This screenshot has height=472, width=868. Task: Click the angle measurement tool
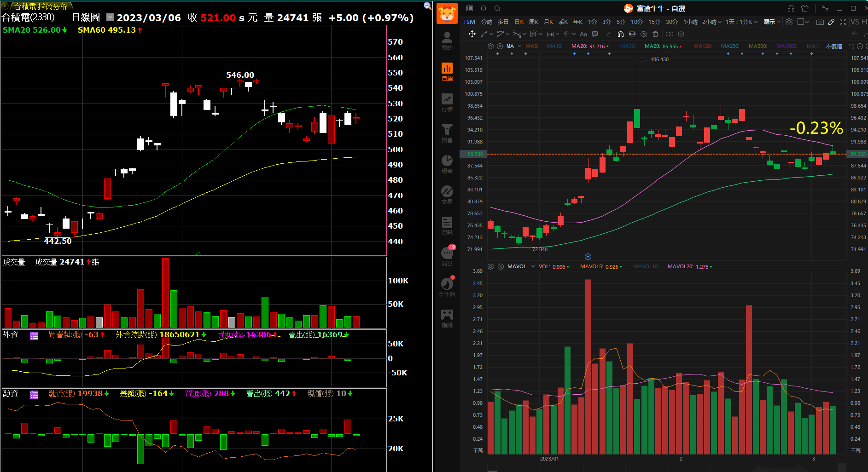pos(609,34)
